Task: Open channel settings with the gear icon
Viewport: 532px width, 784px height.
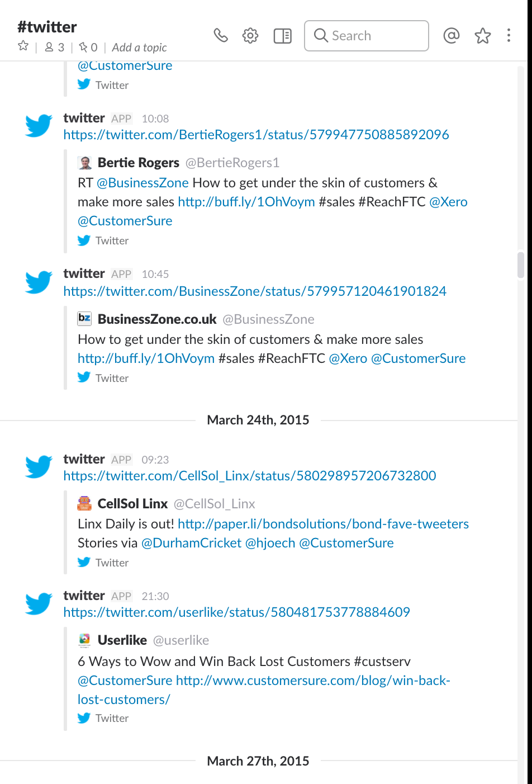Action: pos(250,35)
